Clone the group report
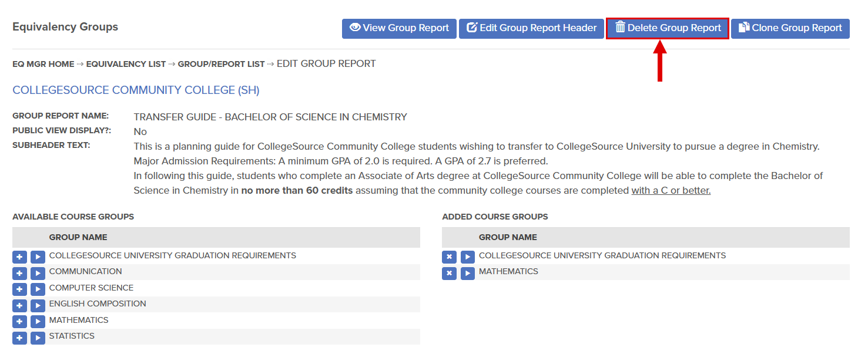 pos(790,28)
